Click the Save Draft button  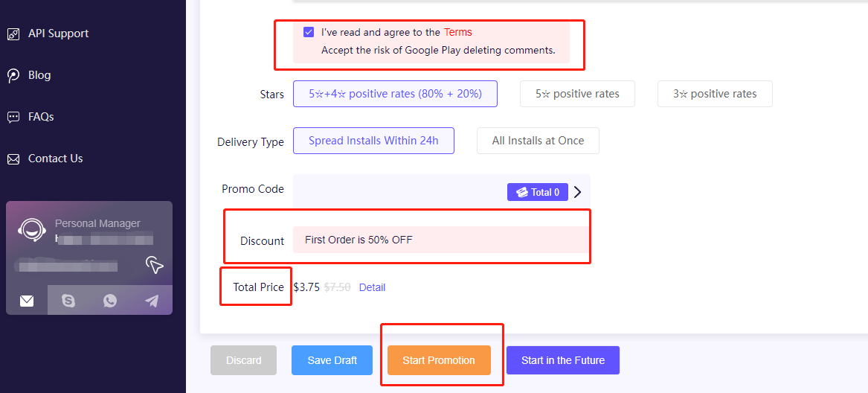[332, 360]
